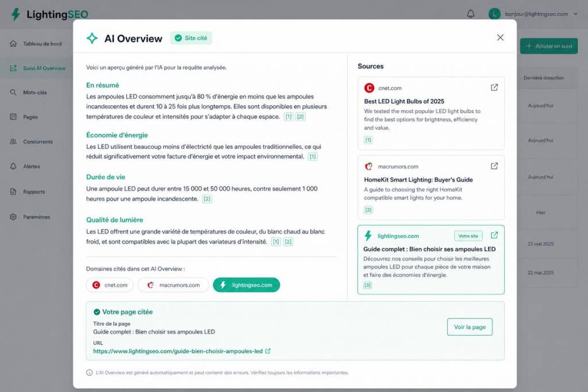The image size is (588, 392).
Task: Click external link icon next to URL
Action: point(268,351)
